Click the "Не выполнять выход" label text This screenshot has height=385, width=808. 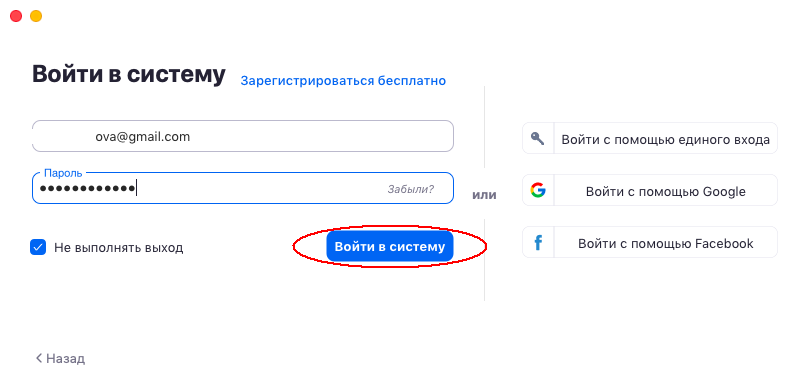119,248
